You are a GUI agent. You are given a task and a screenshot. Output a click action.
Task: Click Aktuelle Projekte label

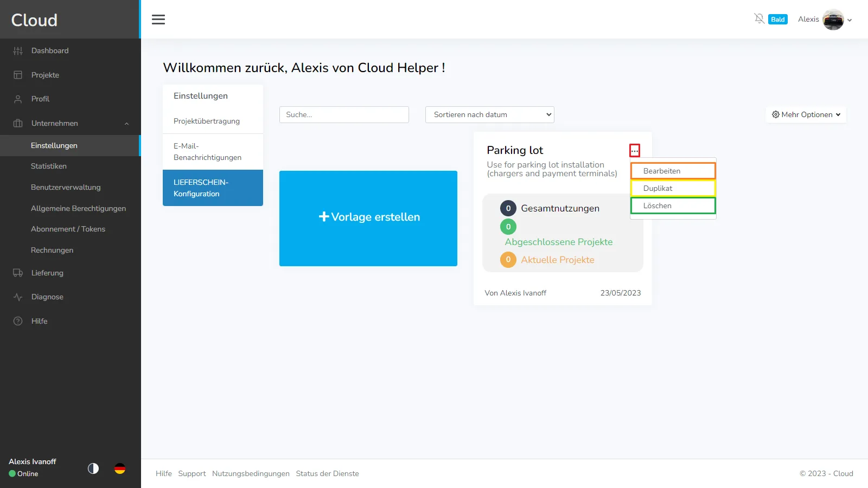pos(558,260)
